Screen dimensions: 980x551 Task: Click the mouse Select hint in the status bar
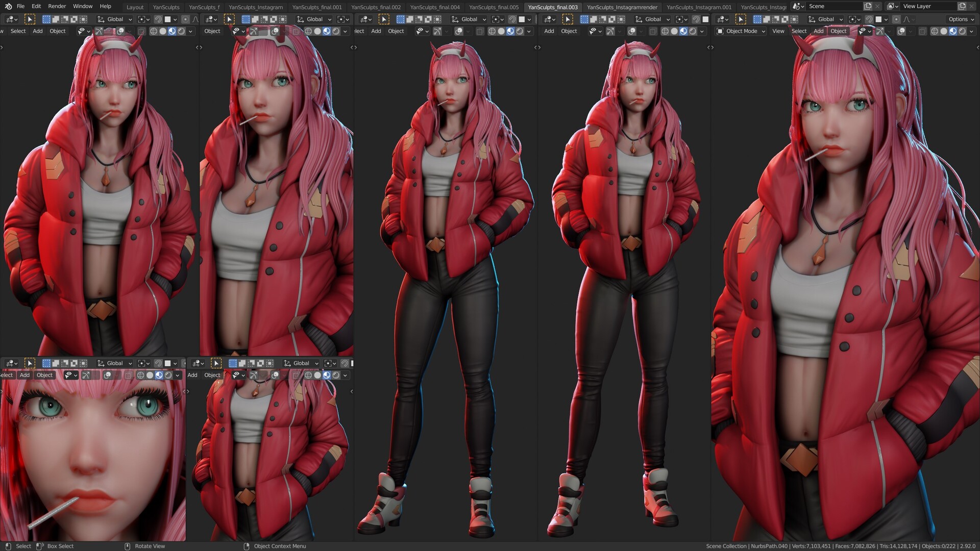tap(18, 546)
